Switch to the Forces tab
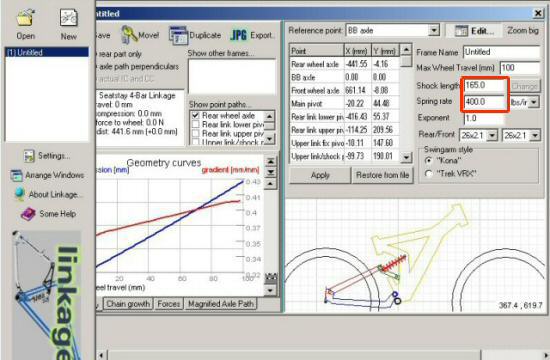Image resolution: width=550 pixels, height=360 pixels. point(168,304)
